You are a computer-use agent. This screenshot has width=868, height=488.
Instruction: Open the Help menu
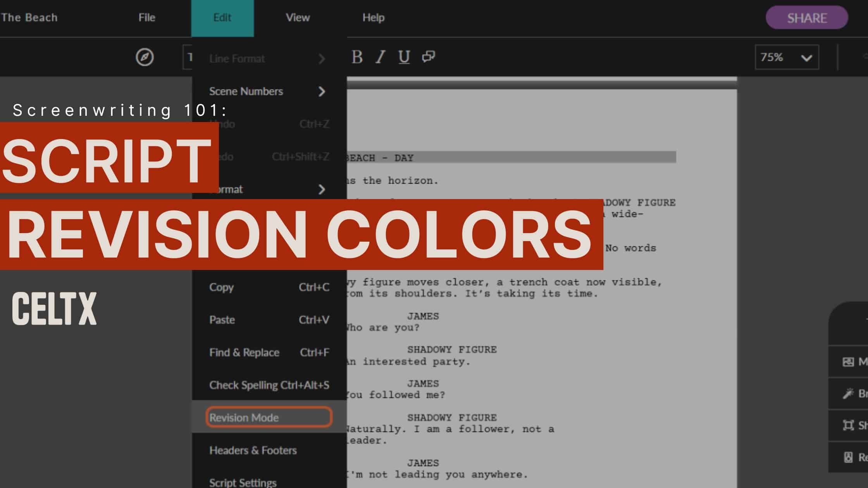(374, 17)
